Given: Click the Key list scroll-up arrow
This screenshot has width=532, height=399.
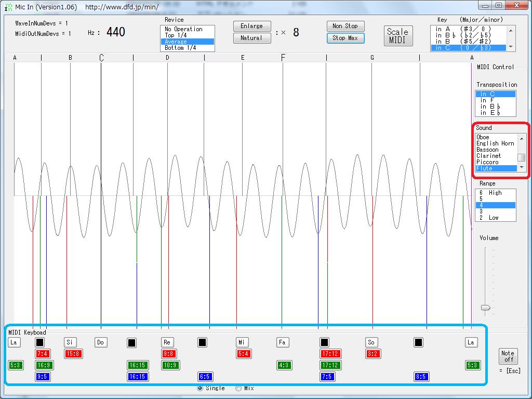Looking at the screenshot, I should click(511, 31).
